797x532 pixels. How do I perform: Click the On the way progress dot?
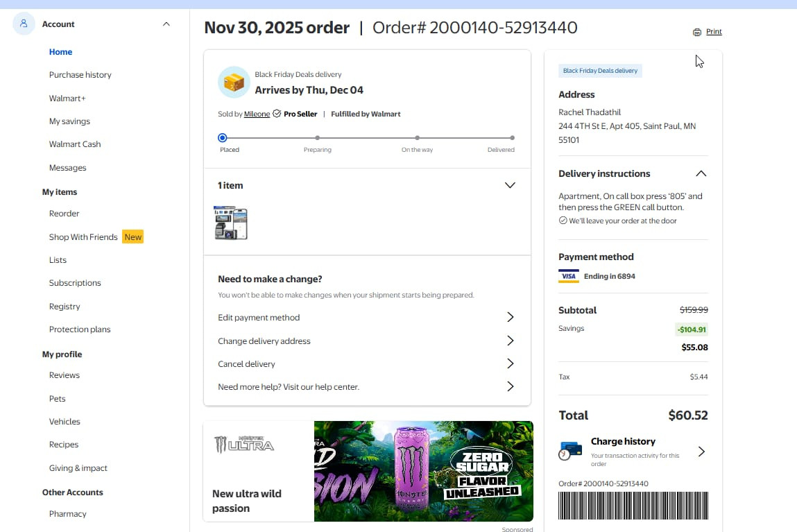[x=417, y=138]
